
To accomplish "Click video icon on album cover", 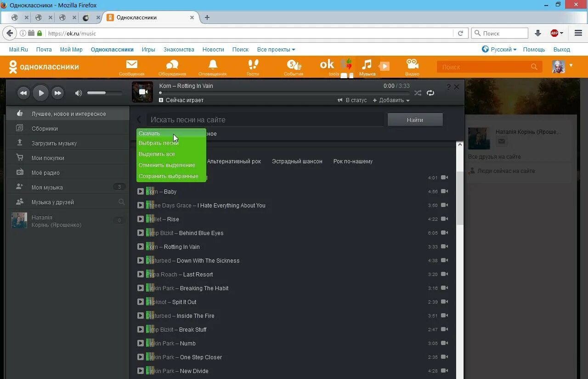I will (142, 92).
